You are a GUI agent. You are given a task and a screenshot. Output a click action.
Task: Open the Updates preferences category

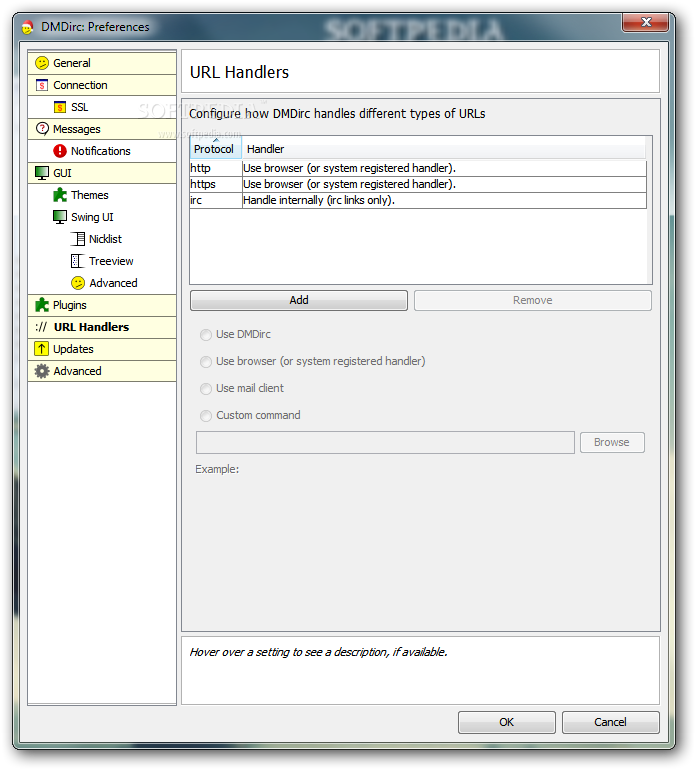[102, 349]
